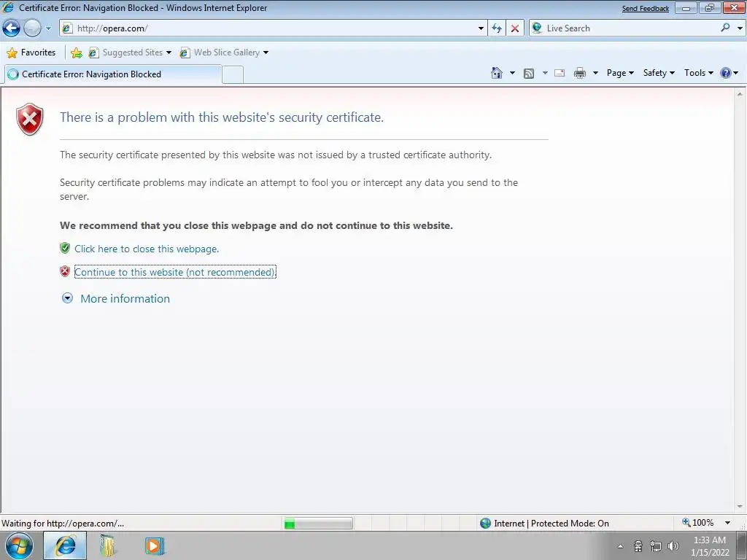Image resolution: width=747 pixels, height=560 pixels.
Task: Open the Home button dropdown arrow
Action: pyautogui.click(x=512, y=74)
